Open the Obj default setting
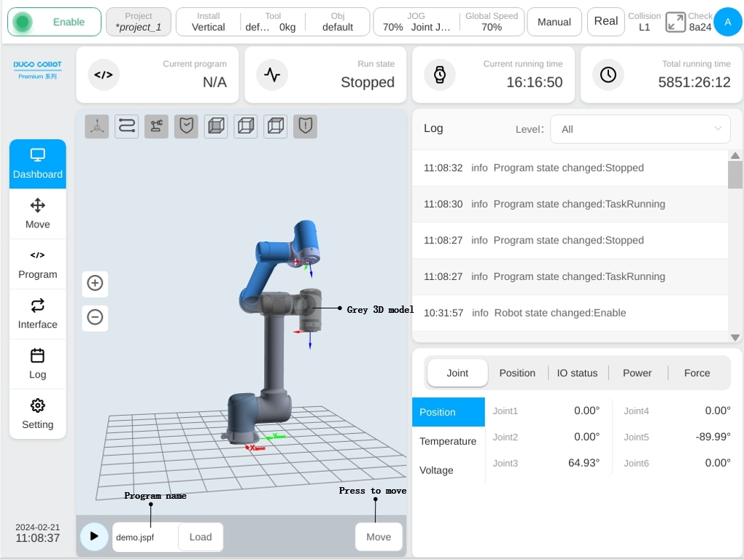Screen dimensions: 744x560 point(338,22)
